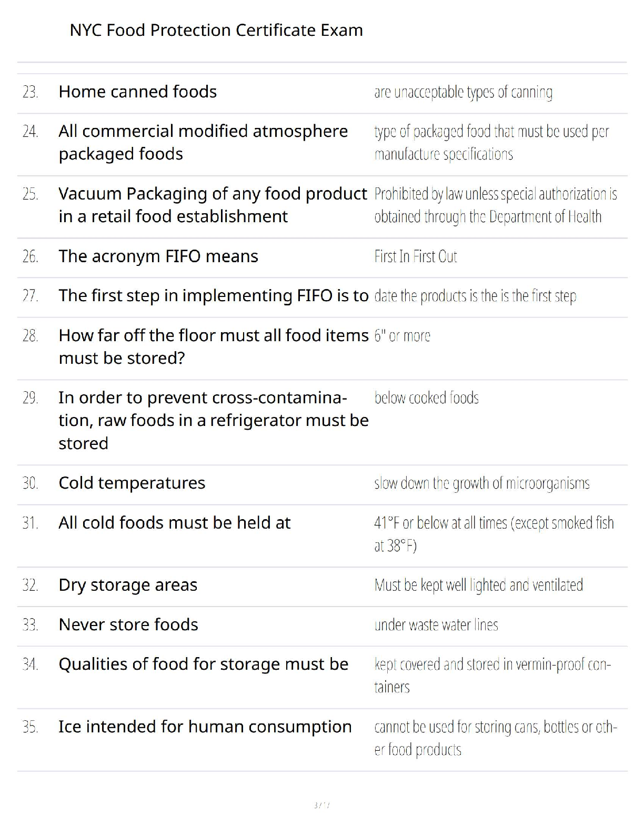Select the 'Cold temperatures' term
The width and height of the screenshot is (644, 834).
tap(132, 483)
